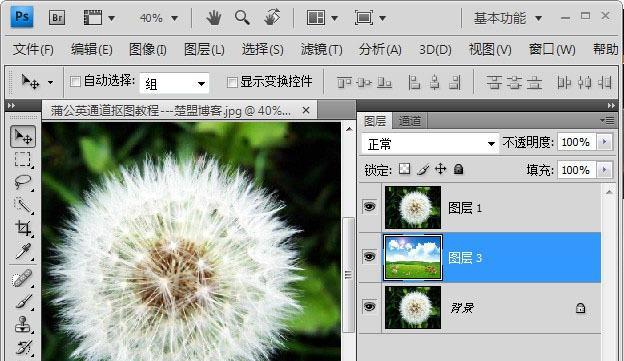Image resolution: width=624 pixels, height=361 pixels.
Task: Click align left edges icon
Action: [414, 82]
